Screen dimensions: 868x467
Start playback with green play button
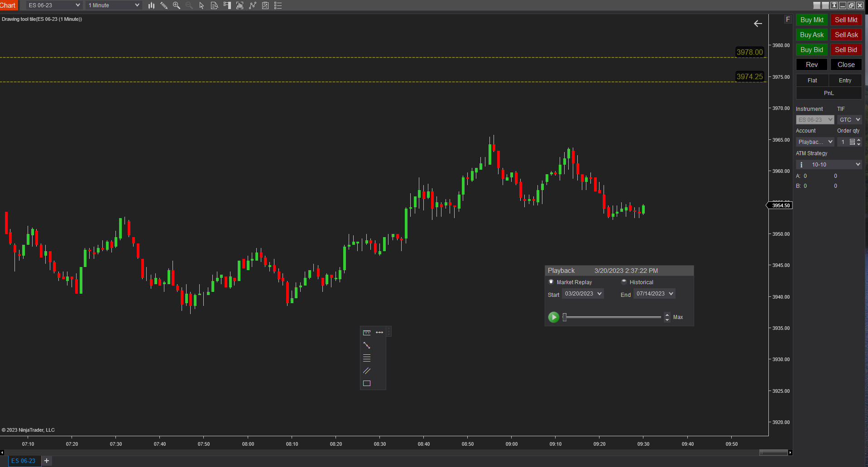[553, 317]
